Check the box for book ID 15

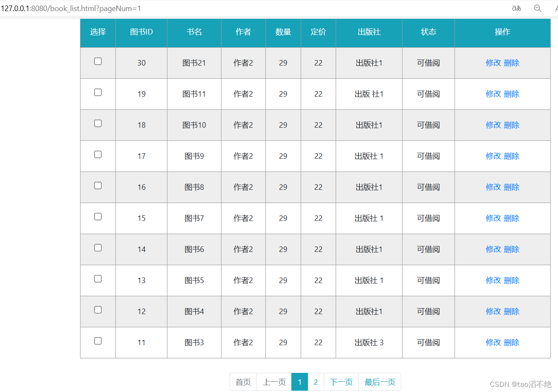pos(98,217)
